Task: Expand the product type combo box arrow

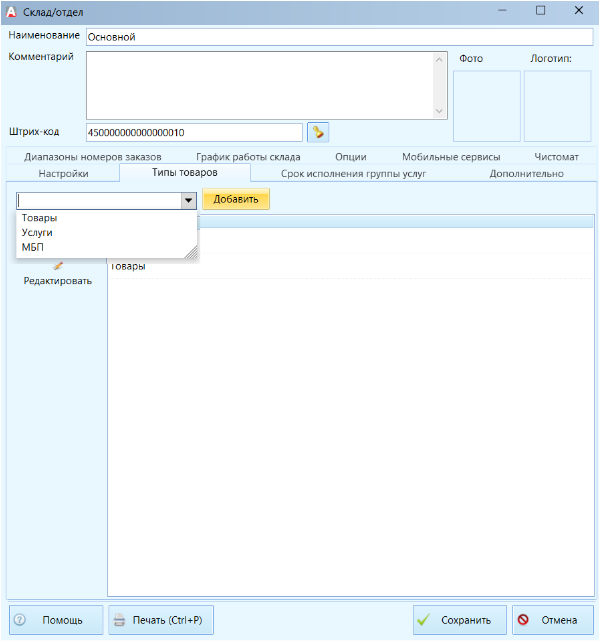Action: [189, 200]
